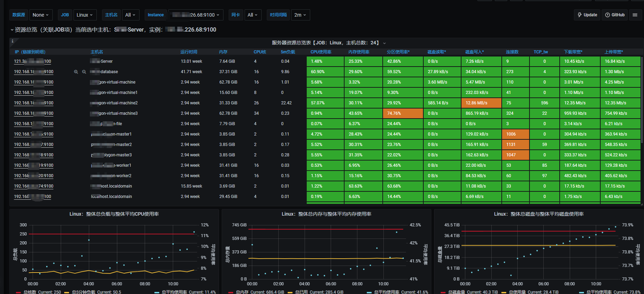644x294 pixels.
Task: Open the IP link for gon-virtual-machine1
Action: click(x=34, y=93)
